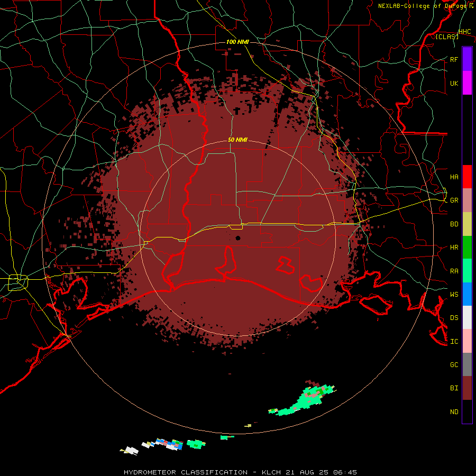Select the GC gray legend swatch
This screenshot has width=476, height=476.
click(467, 364)
